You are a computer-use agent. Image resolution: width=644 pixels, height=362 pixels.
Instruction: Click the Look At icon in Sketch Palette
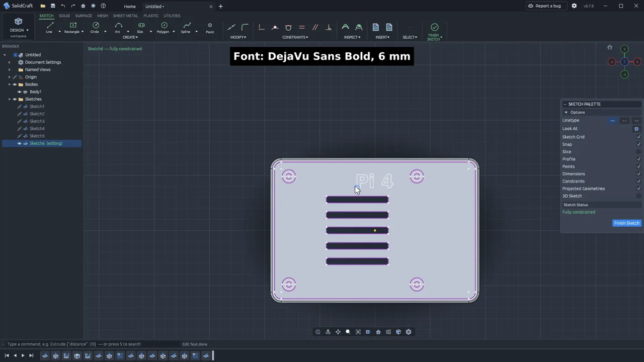636,129
